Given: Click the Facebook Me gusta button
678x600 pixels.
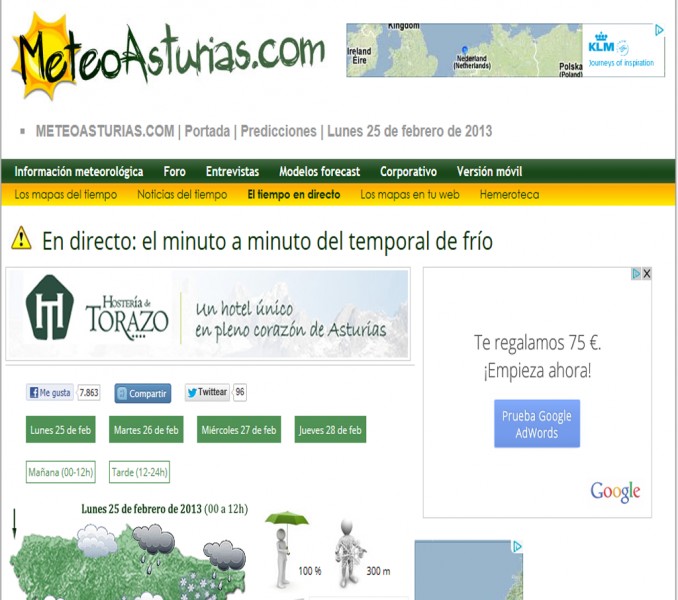Looking at the screenshot, I should 50,393.
